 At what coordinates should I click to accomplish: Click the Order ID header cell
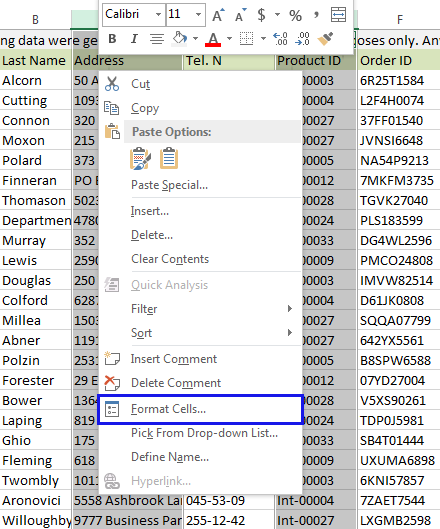[x=399, y=60]
